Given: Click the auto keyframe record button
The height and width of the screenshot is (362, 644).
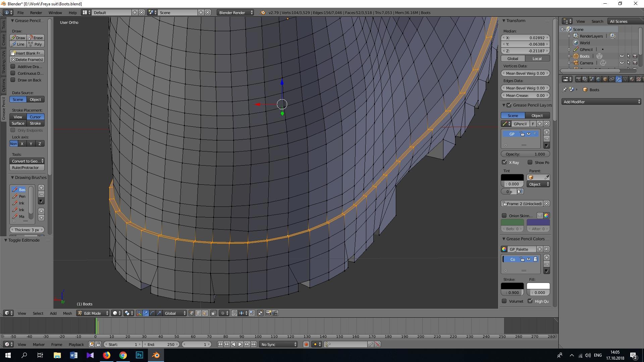Looking at the screenshot, I should [306, 344].
